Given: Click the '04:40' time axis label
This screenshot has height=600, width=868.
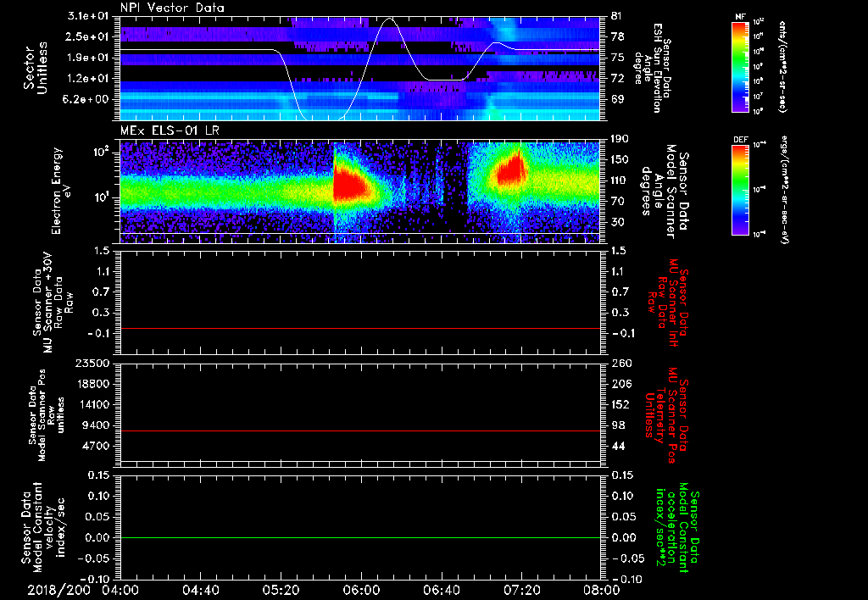Looking at the screenshot, I should point(202,590).
